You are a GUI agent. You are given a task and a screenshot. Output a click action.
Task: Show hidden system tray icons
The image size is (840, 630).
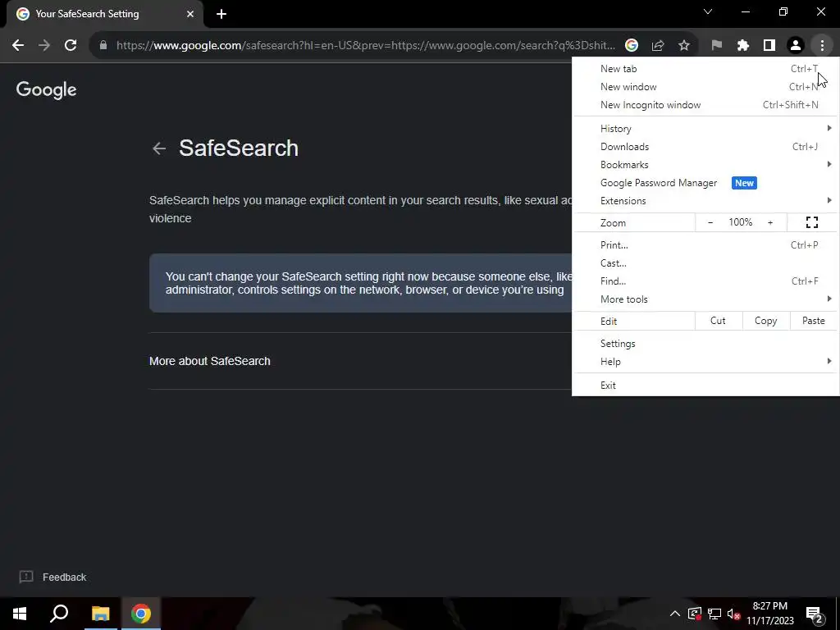pyautogui.click(x=675, y=614)
